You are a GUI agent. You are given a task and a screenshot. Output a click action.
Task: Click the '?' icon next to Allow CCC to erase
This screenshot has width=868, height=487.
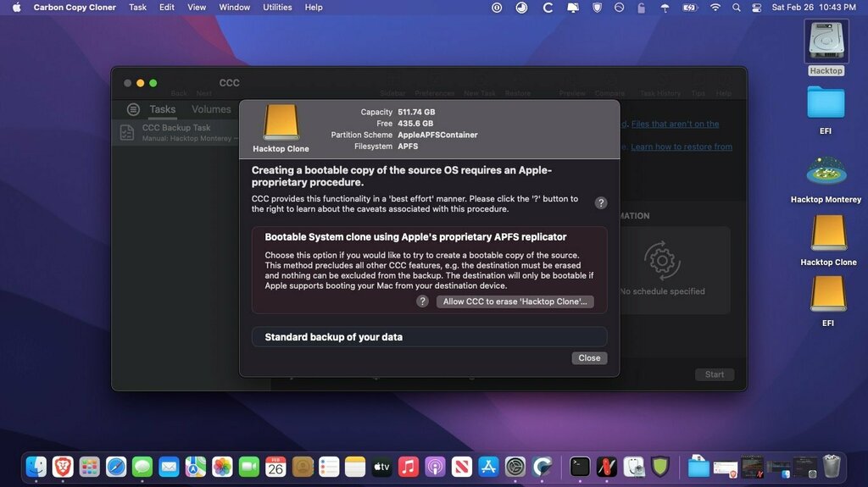tap(422, 302)
